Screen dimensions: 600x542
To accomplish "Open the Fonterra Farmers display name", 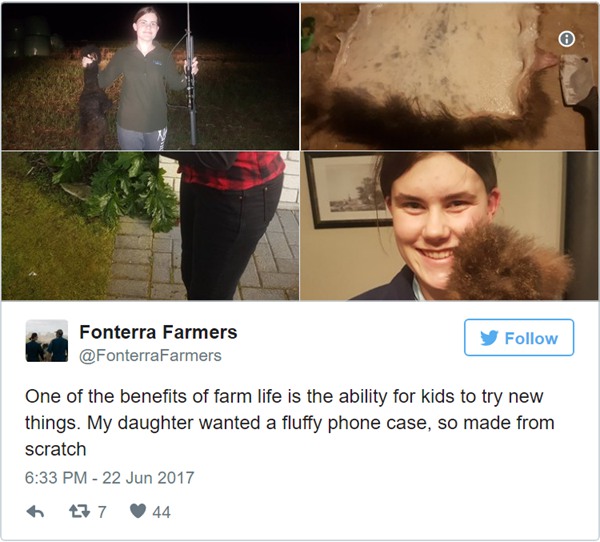I will 158,332.
